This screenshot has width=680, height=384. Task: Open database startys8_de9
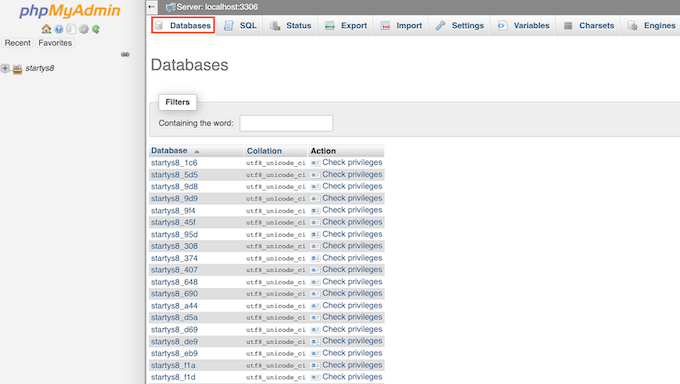tap(174, 341)
